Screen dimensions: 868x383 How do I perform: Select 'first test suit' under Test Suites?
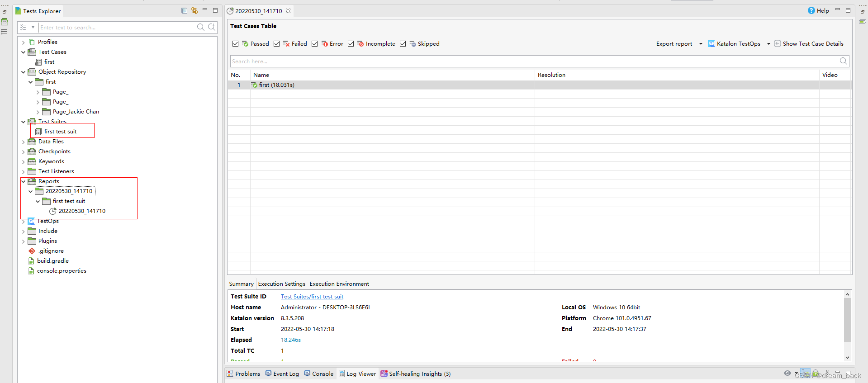point(60,132)
